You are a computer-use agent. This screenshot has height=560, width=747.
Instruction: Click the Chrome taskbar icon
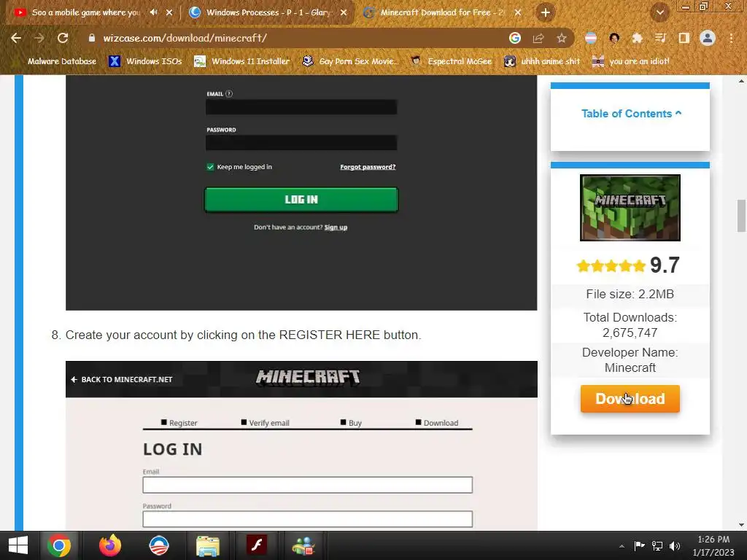point(58,545)
